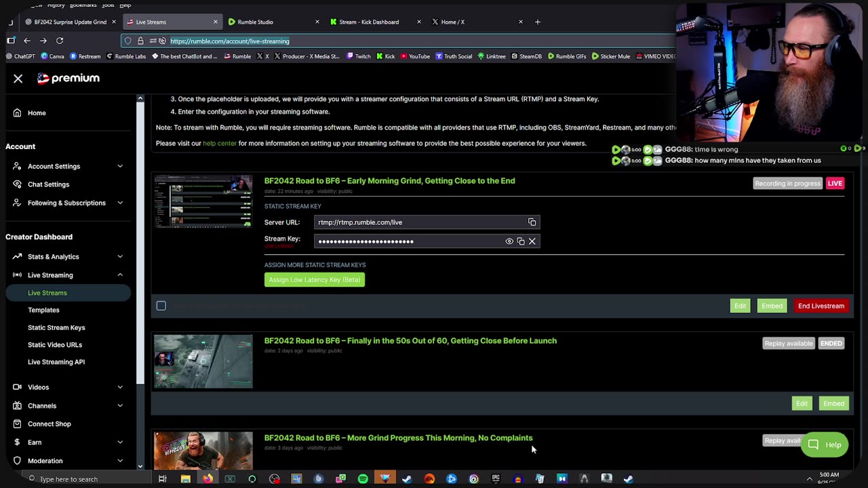Go forward in browser history
868x488 pixels.
pos(43,41)
